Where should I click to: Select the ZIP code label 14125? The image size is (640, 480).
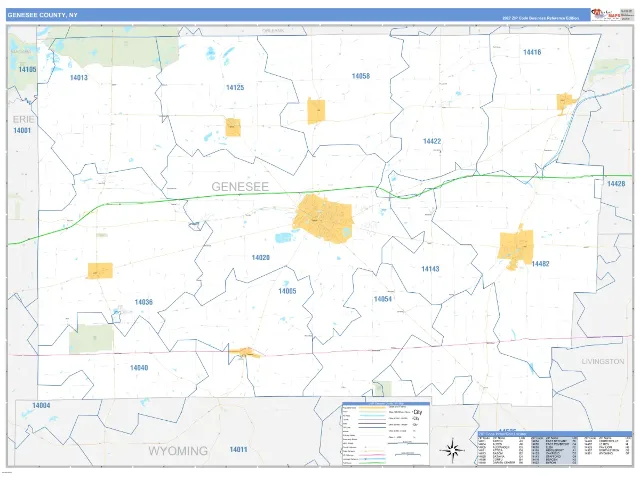[x=235, y=87]
